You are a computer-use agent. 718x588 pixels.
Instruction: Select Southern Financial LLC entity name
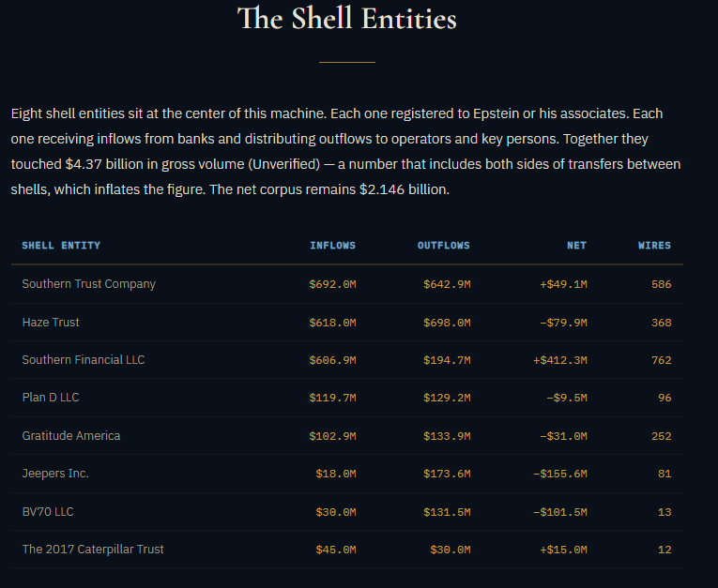[84, 360]
